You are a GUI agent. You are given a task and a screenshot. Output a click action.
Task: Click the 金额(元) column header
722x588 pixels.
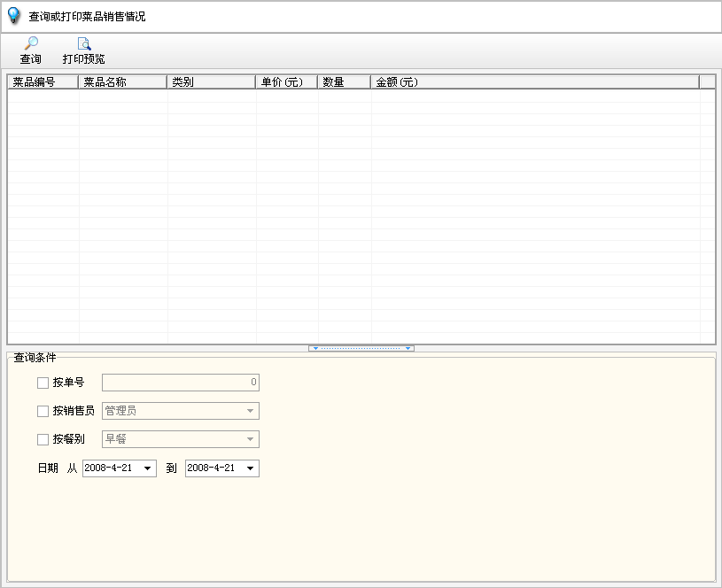click(534, 82)
